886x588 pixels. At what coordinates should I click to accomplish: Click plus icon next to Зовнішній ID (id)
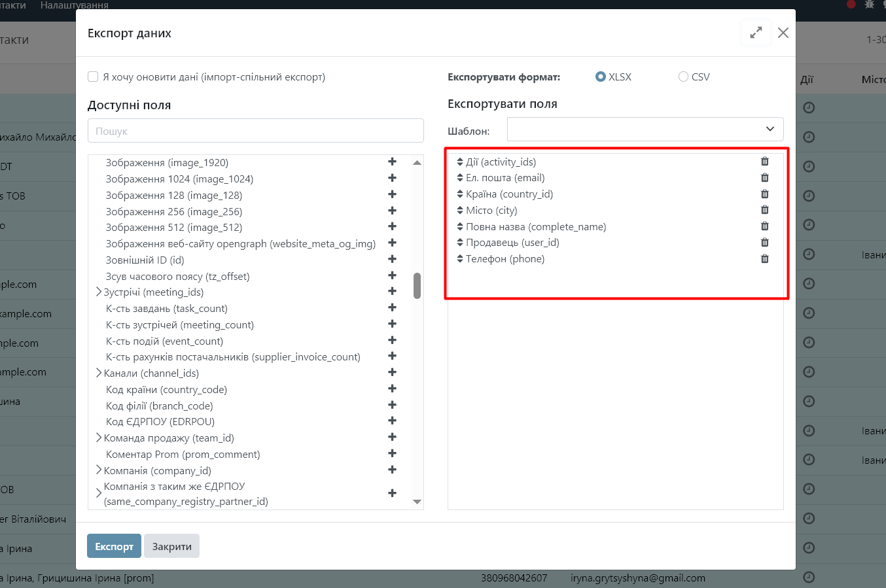pos(392,259)
